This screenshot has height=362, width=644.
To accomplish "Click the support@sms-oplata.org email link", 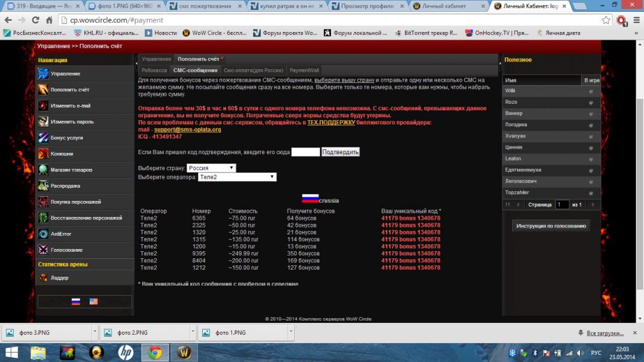I will click(187, 130).
